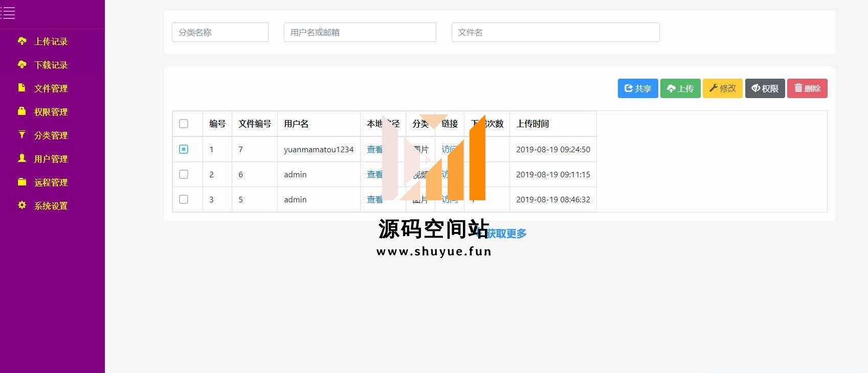Click the lock icon beside 权限管理
Screen dimensions: 868x373
coord(21,111)
